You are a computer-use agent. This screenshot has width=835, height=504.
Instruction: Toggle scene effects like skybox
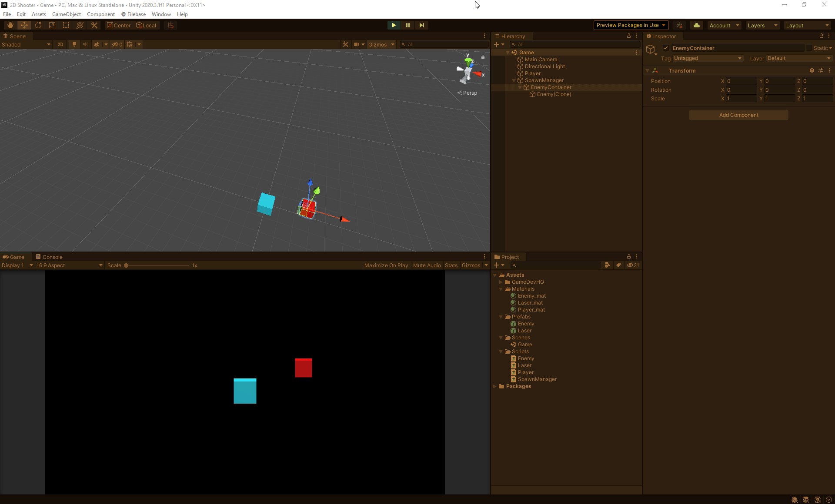point(97,44)
